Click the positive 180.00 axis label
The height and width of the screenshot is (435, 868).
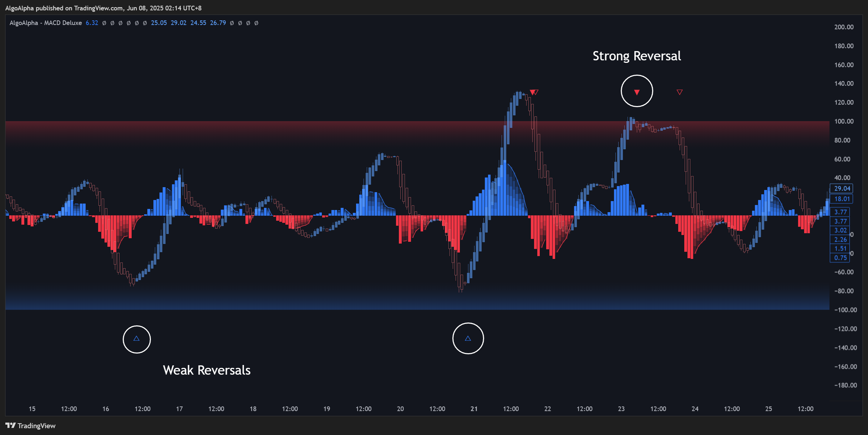point(844,46)
